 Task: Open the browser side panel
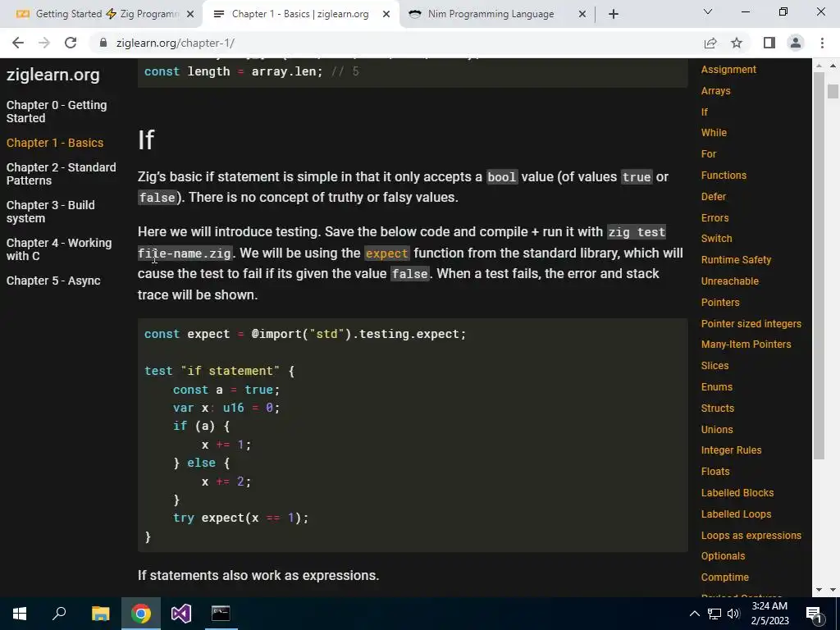pos(769,43)
